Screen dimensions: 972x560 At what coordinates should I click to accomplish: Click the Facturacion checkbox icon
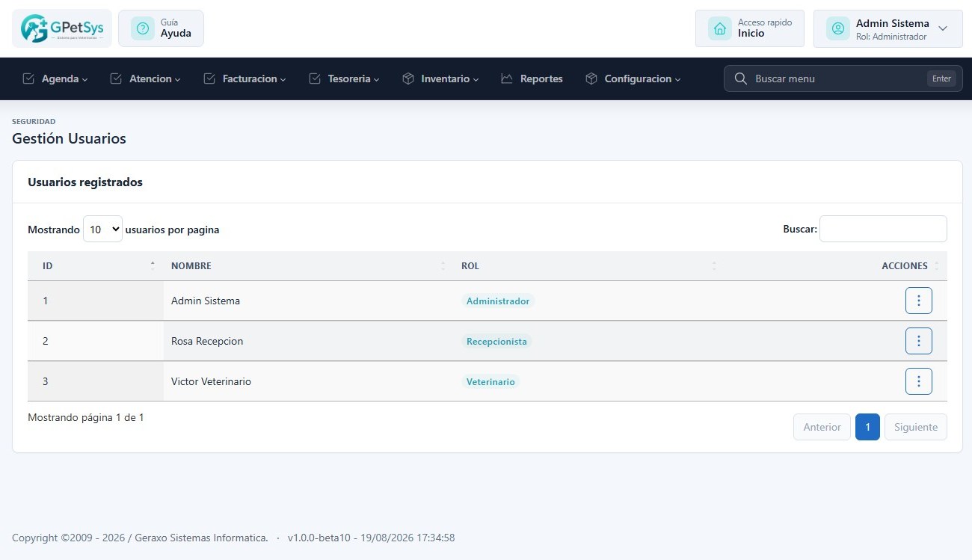coord(209,79)
